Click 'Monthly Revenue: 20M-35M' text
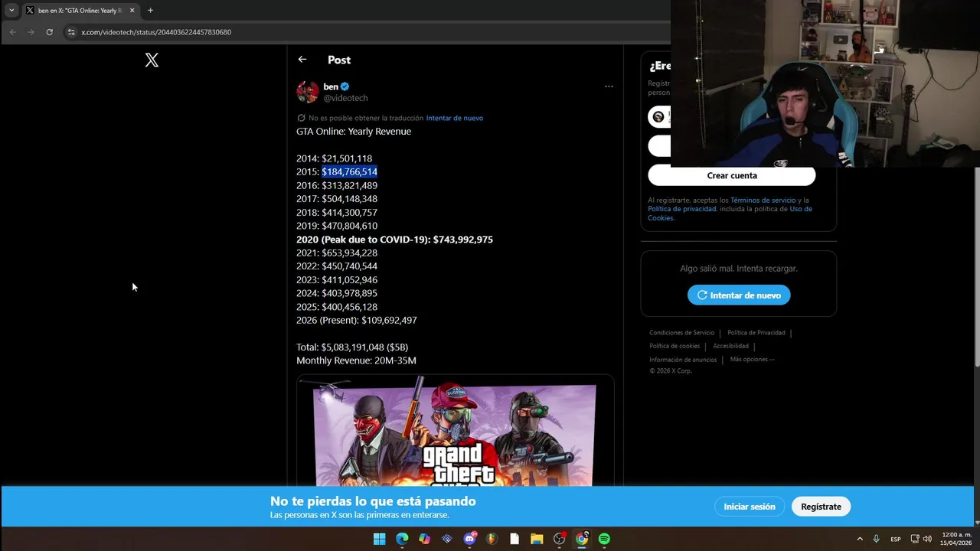Screen dimensions: 980x551 coord(356,360)
